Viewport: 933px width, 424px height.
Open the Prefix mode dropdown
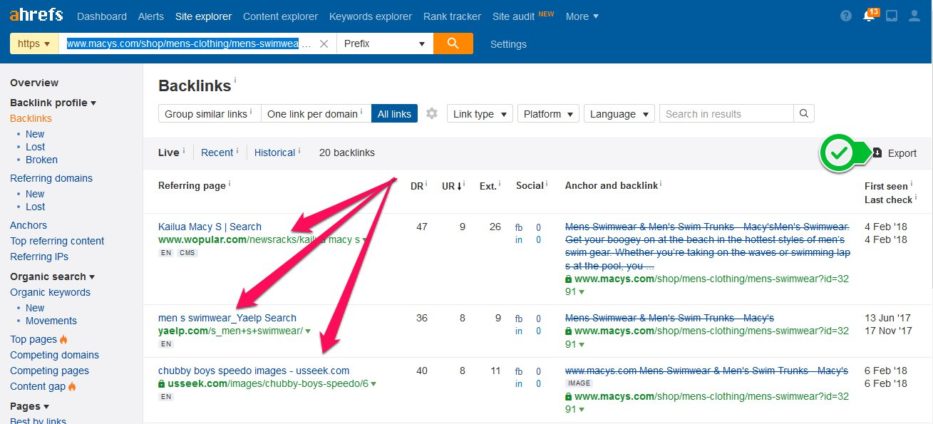click(x=384, y=43)
